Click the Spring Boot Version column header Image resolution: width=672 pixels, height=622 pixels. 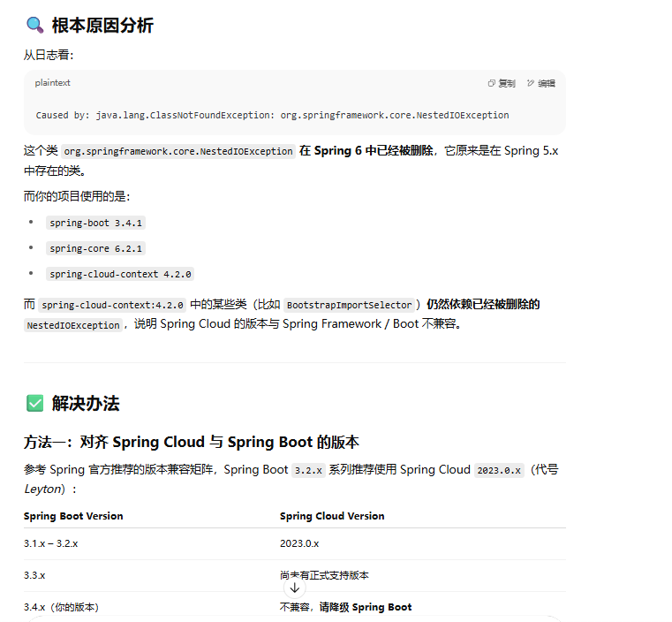tap(73, 516)
